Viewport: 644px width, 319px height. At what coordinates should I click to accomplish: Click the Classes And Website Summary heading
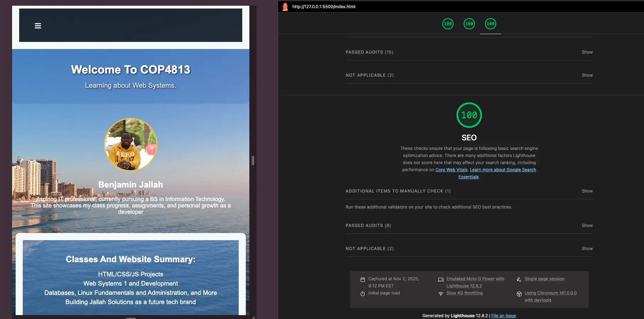click(x=131, y=259)
